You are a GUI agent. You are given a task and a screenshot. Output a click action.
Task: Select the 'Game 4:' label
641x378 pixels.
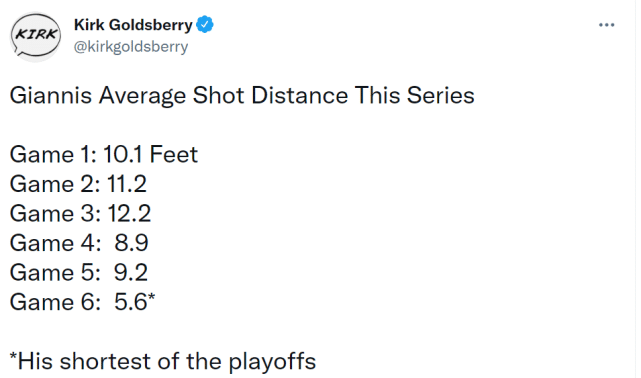pyautogui.click(x=56, y=243)
